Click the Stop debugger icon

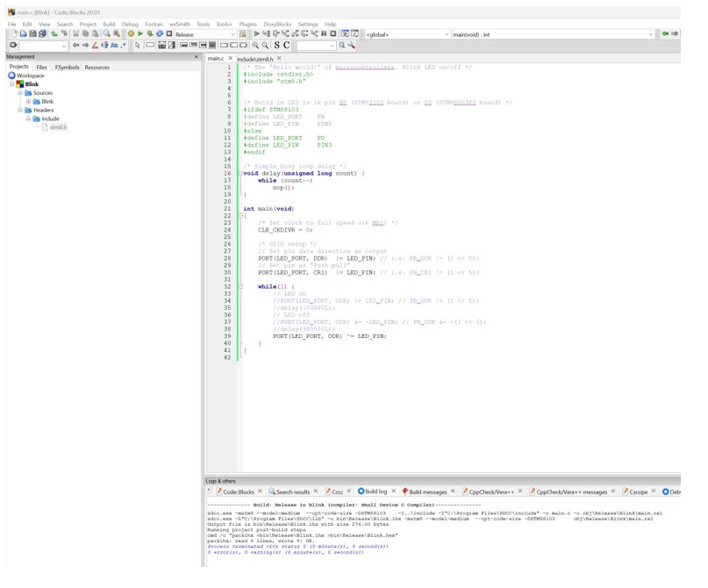click(x=333, y=34)
